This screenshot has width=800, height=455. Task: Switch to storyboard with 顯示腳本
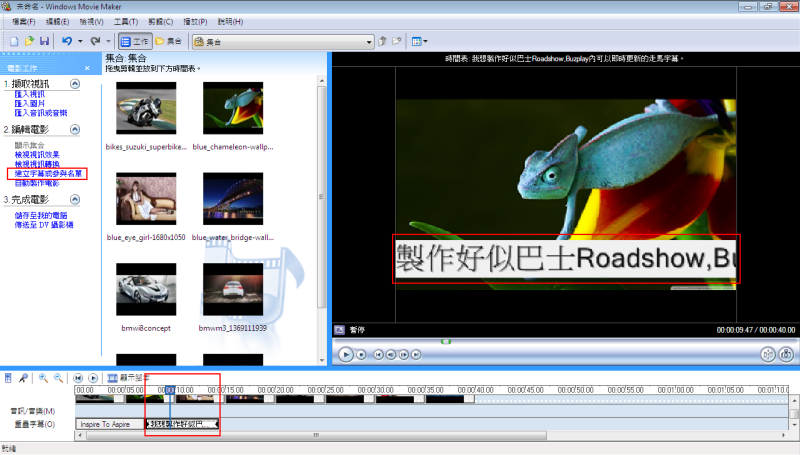click(128, 378)
